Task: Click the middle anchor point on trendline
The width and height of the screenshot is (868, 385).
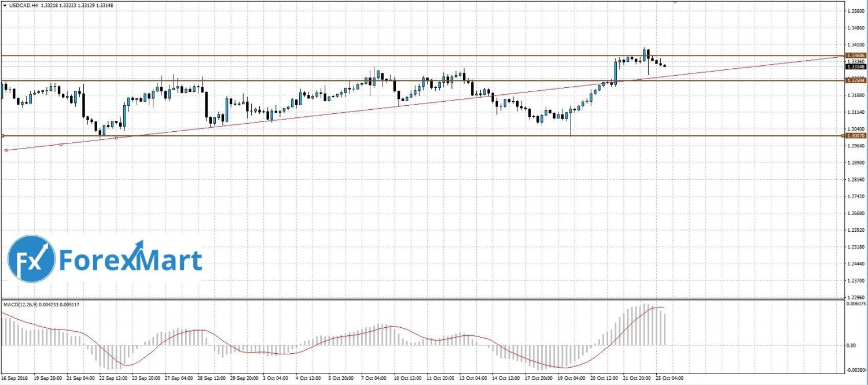Action: pyautogui.click(x=61, y=144)
